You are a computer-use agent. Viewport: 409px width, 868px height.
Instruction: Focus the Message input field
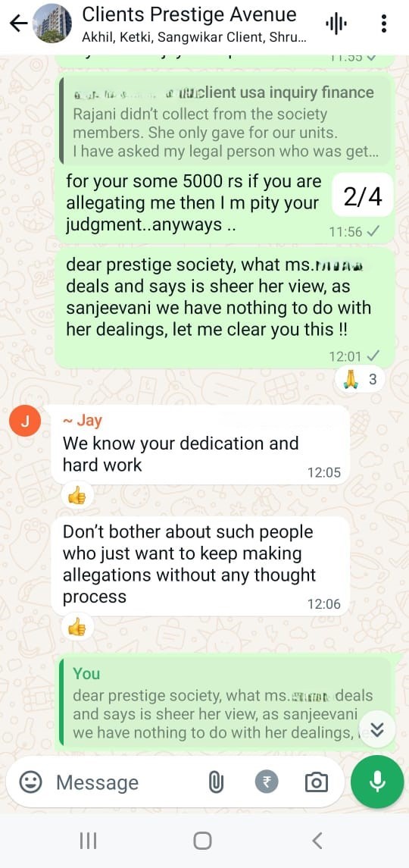point(127,783)
